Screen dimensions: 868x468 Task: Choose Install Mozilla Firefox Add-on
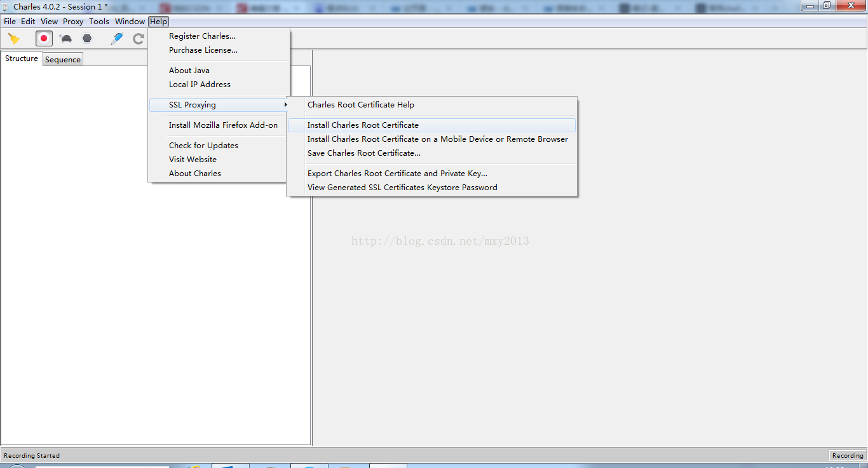point(219,125)
